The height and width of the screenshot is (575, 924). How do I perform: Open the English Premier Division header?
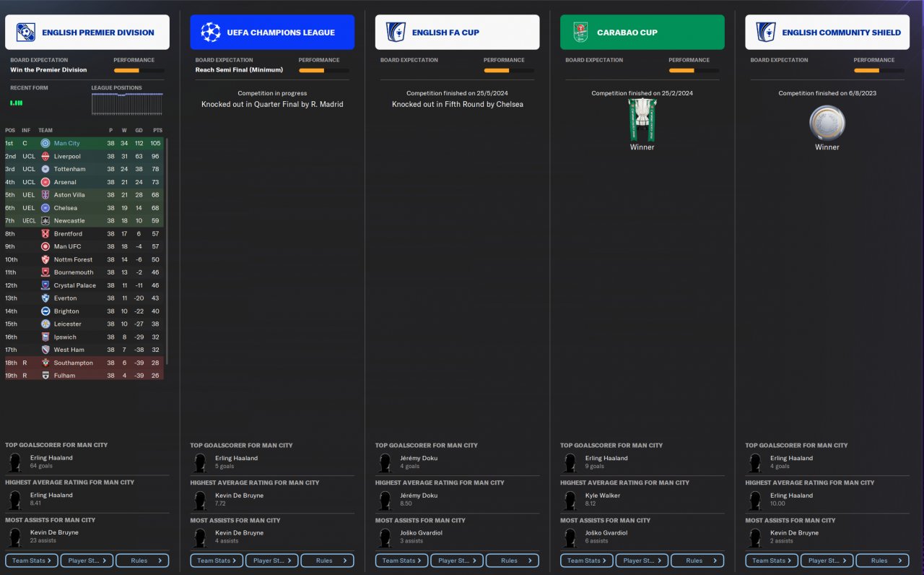click(x=87, y=33)
